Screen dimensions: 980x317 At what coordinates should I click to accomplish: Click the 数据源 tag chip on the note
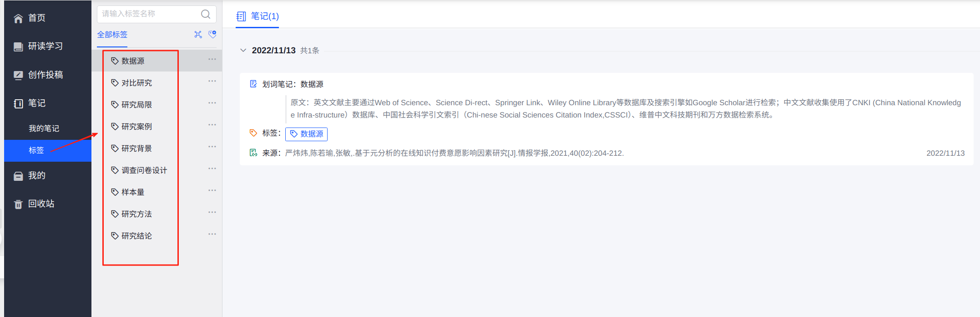pos(306,134)
